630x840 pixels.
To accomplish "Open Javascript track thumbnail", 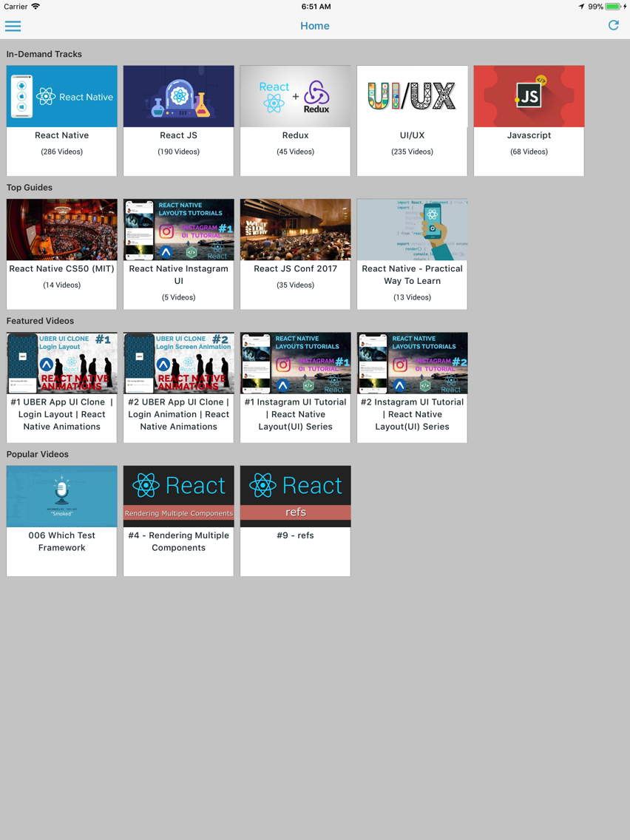I will tap(529, 96).
